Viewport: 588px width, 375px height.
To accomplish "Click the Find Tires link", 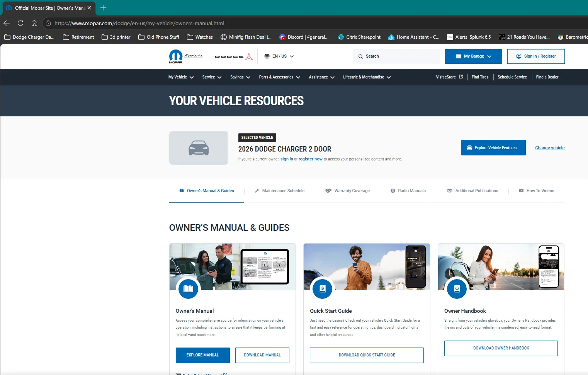I will coord(480,77).
